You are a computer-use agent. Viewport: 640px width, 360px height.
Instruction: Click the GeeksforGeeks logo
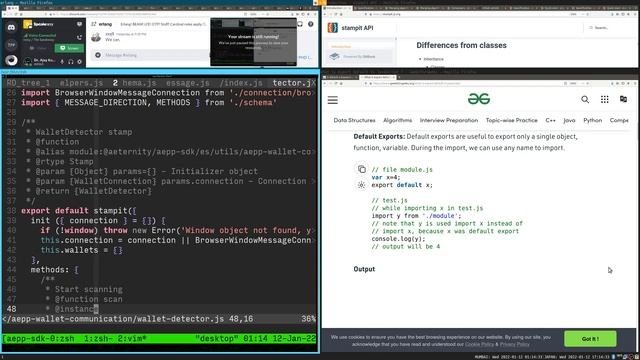pos(479,99)
